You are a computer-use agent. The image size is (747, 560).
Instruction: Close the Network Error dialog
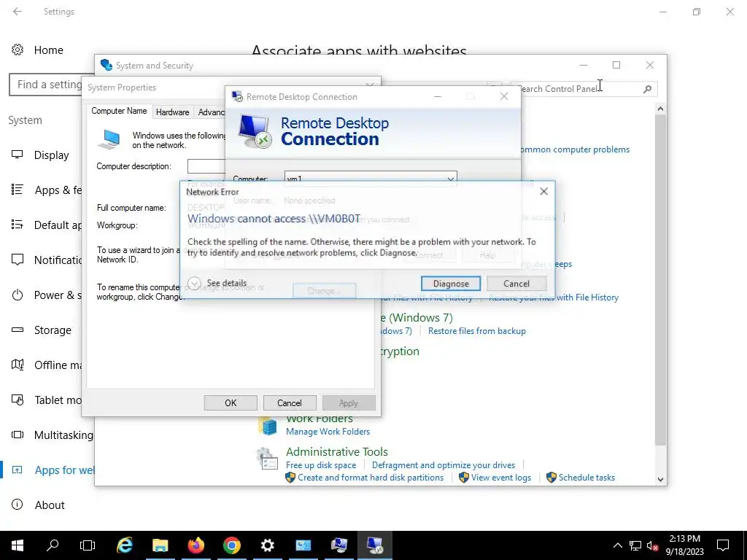543,192
